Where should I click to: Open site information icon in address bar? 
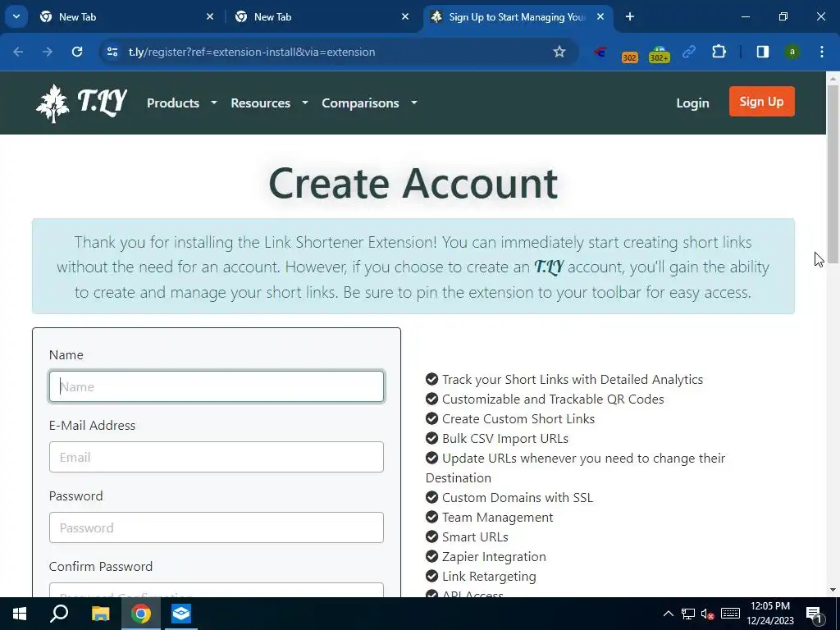click(x=112, y=52)
